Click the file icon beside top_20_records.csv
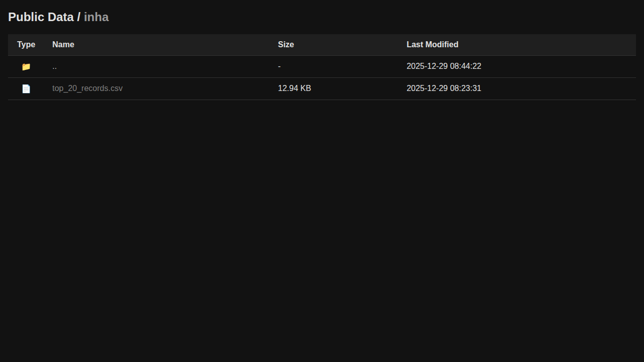This screenshot has width=644, height=362. click(x=26, y=89)
